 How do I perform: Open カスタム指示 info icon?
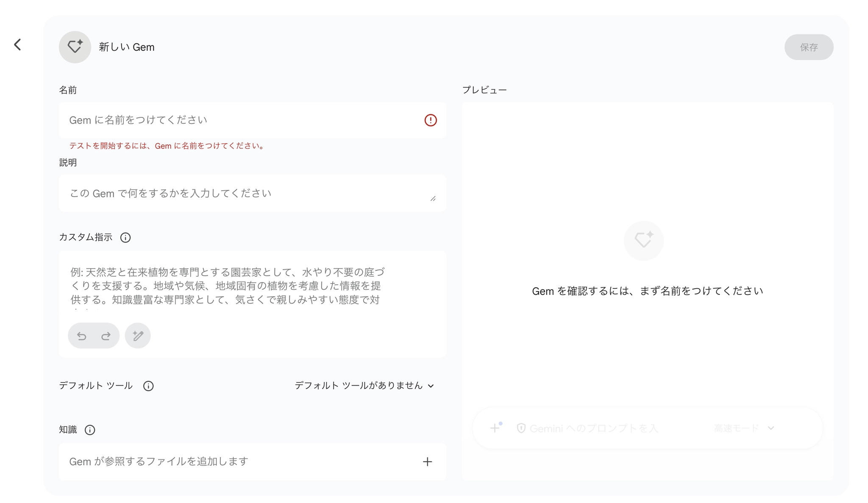125,237
